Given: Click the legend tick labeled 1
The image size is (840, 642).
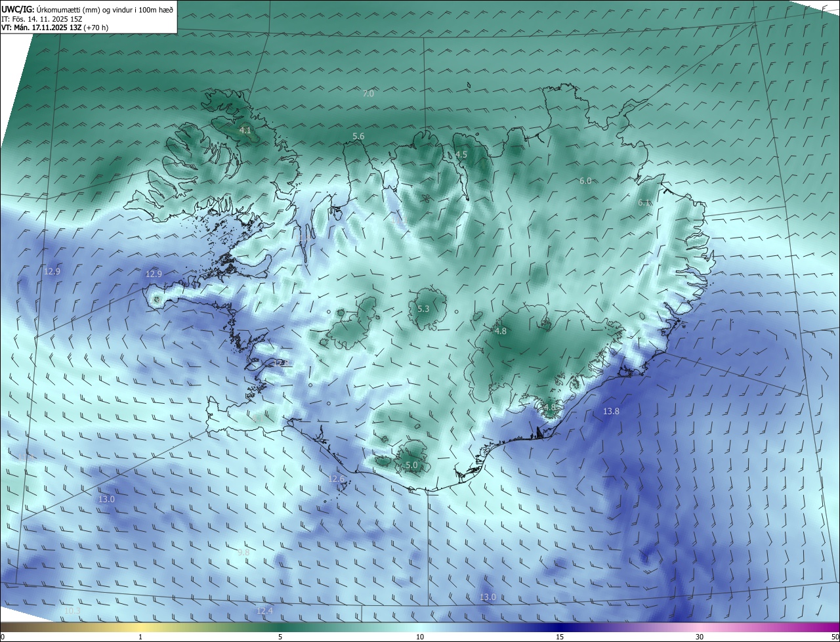Looking at the screenshot, I should 140,637.
